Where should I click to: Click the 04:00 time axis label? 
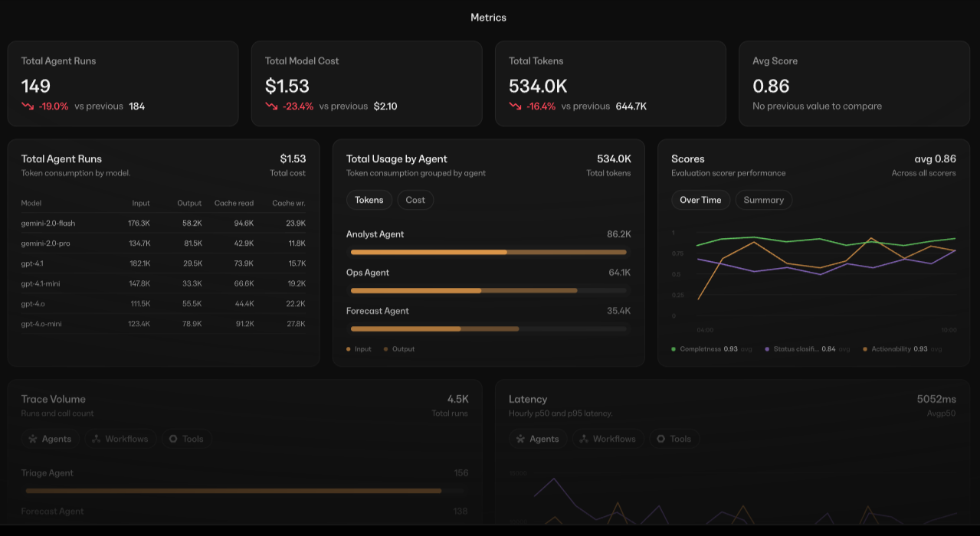tap(705, 330)
